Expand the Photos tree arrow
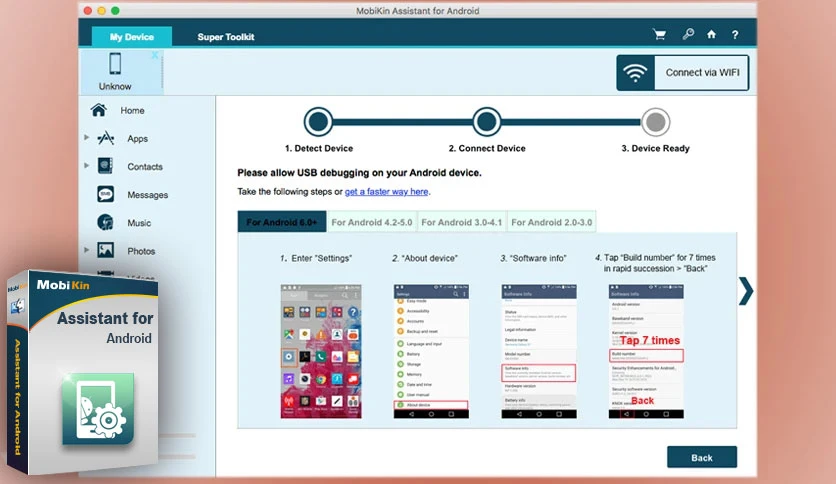836x484 pixels. [x=86, y=249]
